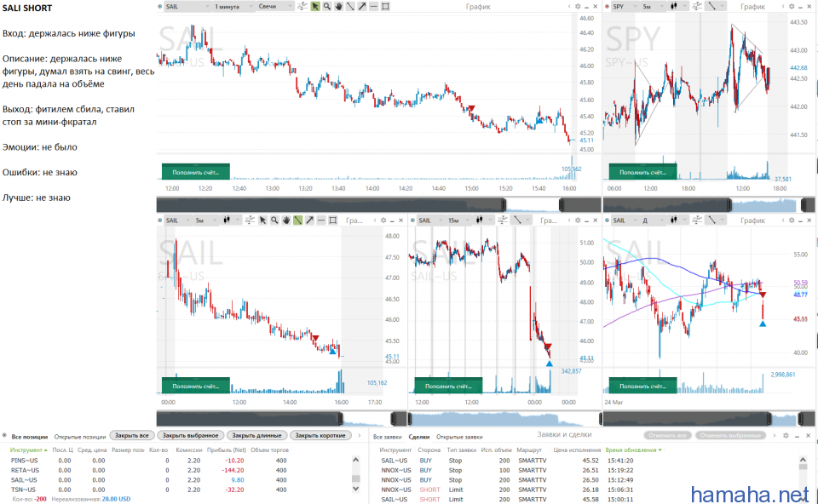Select the pointer tool on SAIL 1-minute chart

coord(315,6)
